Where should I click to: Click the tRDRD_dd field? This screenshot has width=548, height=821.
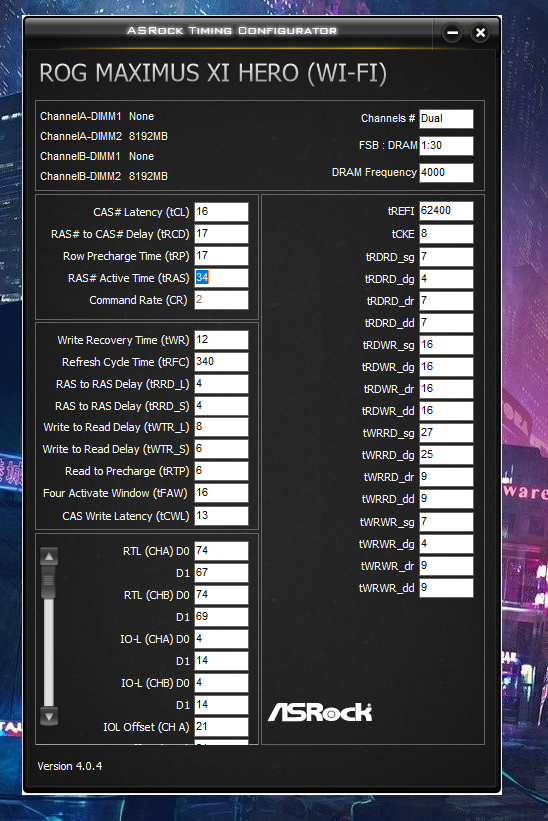(446, 323)
